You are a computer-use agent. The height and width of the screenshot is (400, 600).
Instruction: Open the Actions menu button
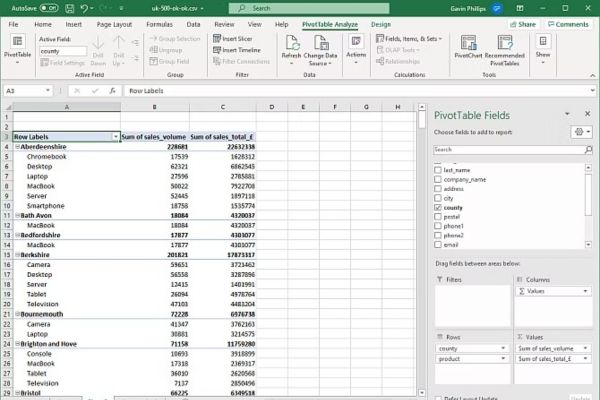pos(356,49)
